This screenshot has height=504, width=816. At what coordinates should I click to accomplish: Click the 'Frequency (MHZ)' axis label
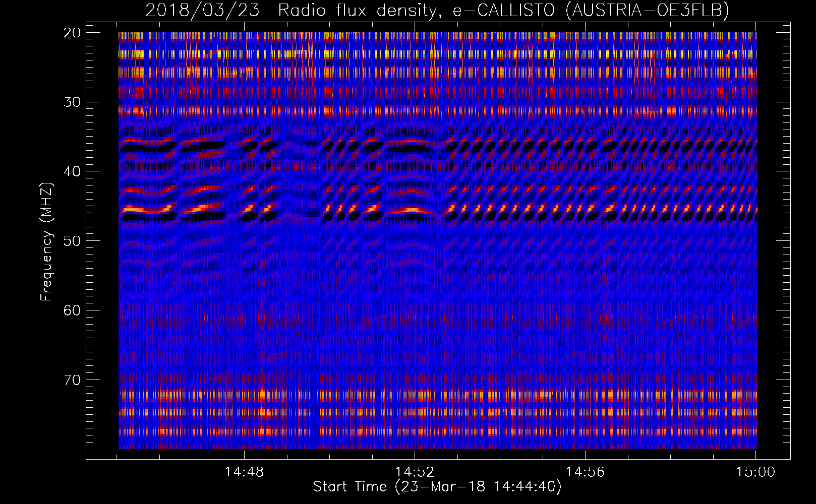[x=46, y=241]
